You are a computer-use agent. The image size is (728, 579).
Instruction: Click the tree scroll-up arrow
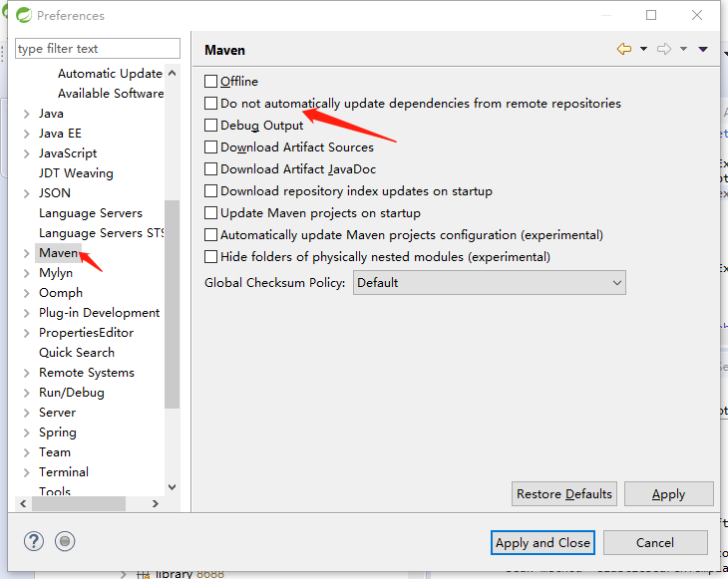point(172,73)
